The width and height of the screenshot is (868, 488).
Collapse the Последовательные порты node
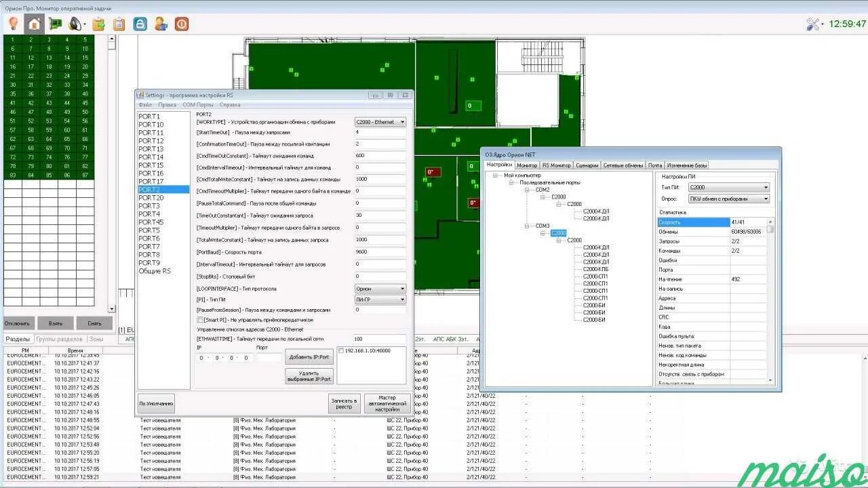point(512,182)
